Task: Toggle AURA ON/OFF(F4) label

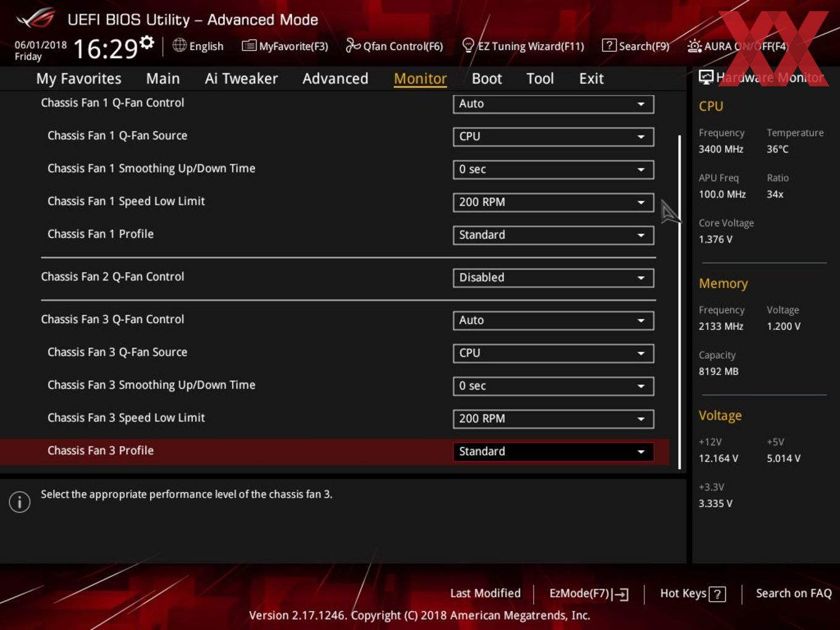Action: click(746, 46)
